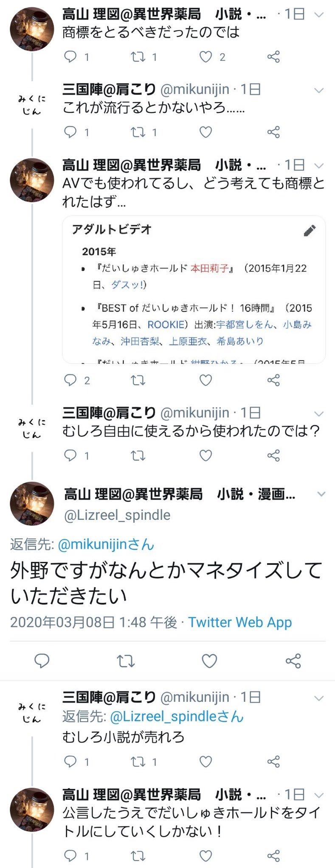The image size is (335, 868).
Task: Open the chevron menu on the 'むしろ小説が売れろ' tweet
Action: 318,698
